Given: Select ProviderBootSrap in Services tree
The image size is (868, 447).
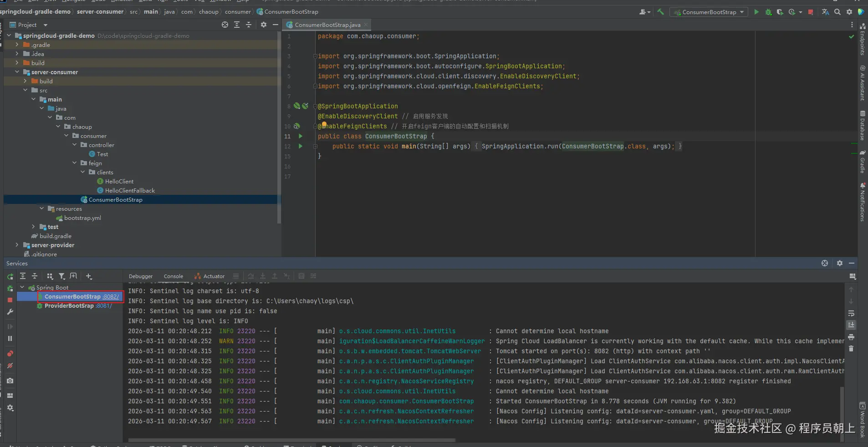Looking at the screenshot, I should (x=69, y=306).
